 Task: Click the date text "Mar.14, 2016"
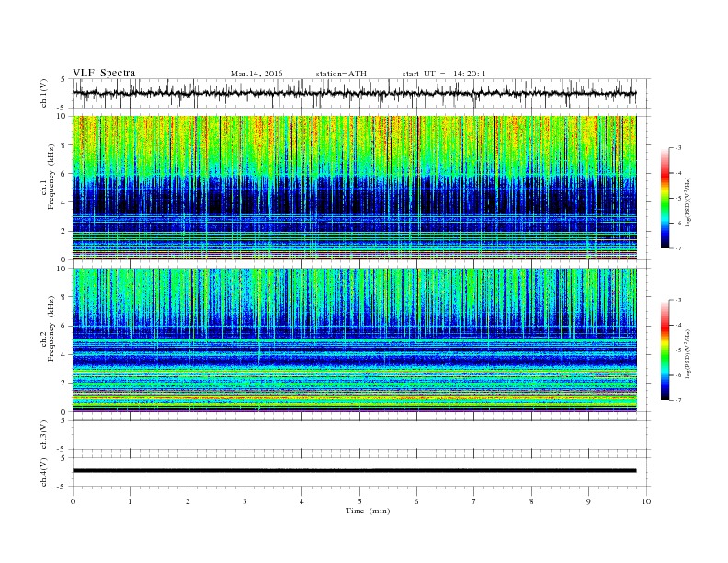click(x=256, y=74)
